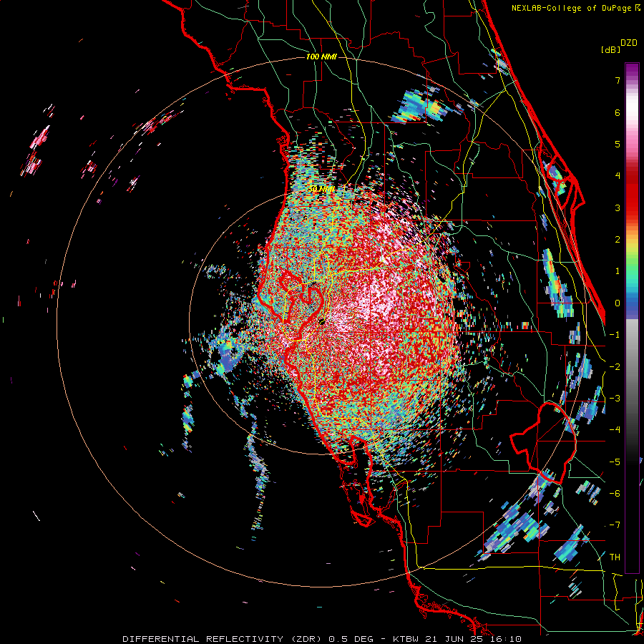The width and height of the screenshot is (644, 644).
Task: Click the Differential Reflectivity caption text
Action: tap(322, 639)
